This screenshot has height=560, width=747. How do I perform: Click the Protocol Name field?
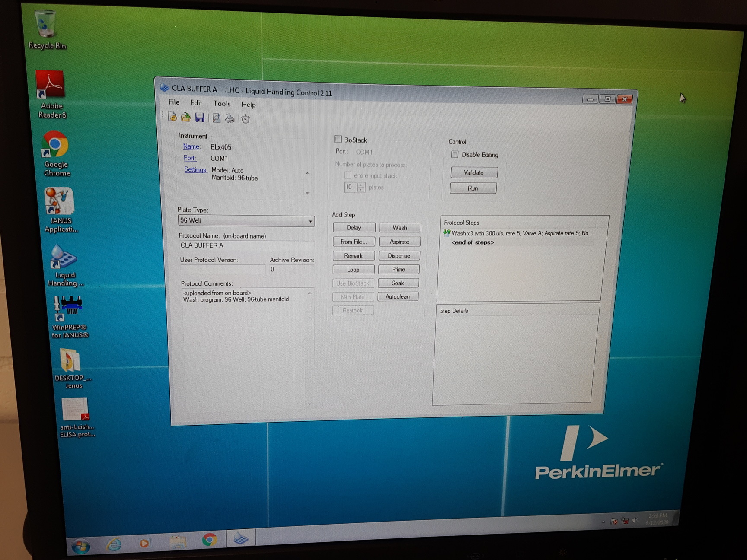pyautogui.click(x=246, y=245)
